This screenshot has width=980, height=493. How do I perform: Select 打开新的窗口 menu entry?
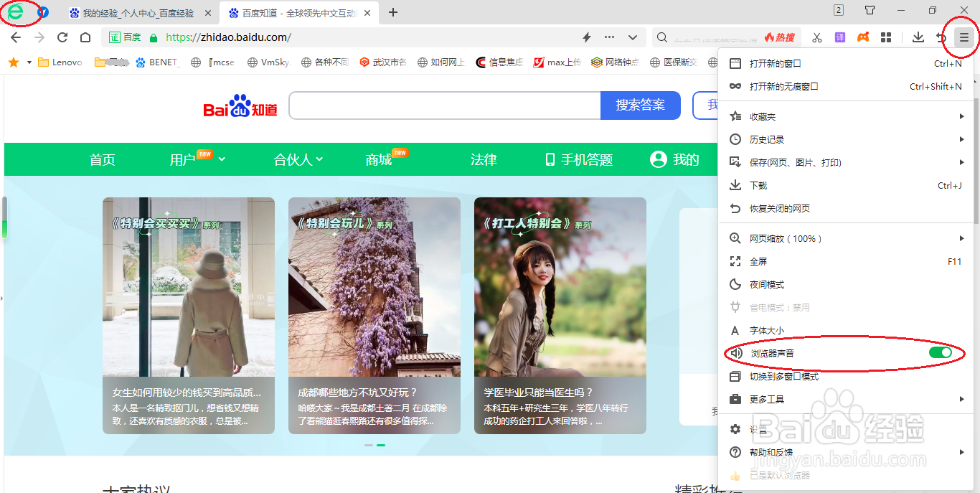point(845,64)
